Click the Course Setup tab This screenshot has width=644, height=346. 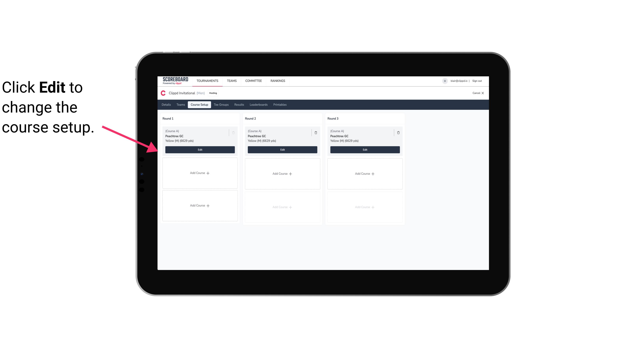[x=199, y=105]
